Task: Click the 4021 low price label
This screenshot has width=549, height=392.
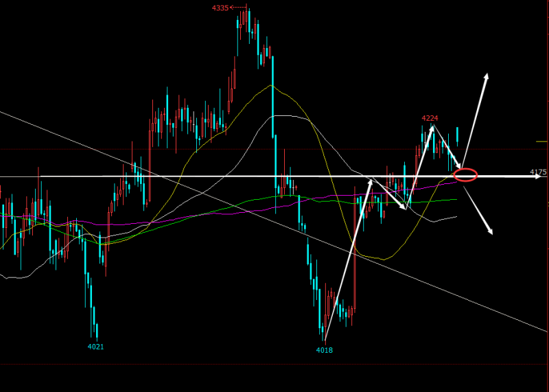Action: (95, 347)
